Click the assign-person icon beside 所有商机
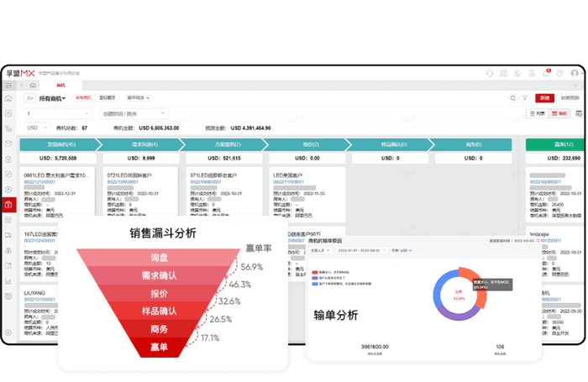This screenshot has height=382, width=588. (29, 98)
